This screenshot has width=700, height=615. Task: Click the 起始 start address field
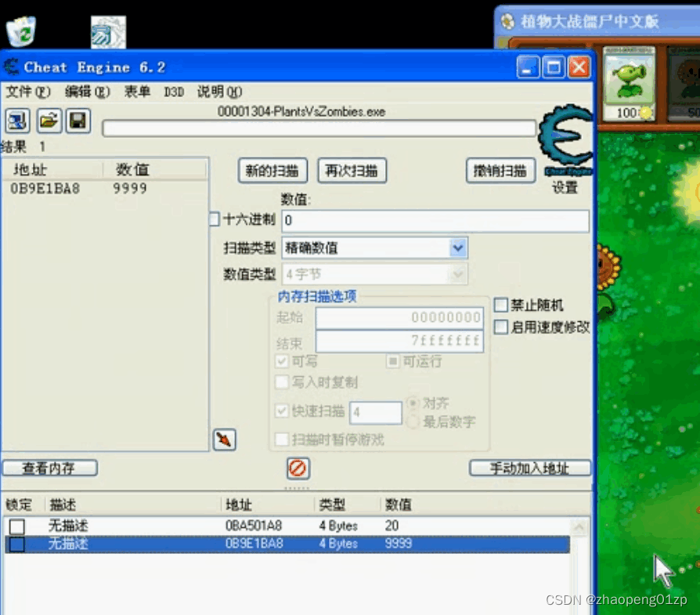click(x=399, y=317)
